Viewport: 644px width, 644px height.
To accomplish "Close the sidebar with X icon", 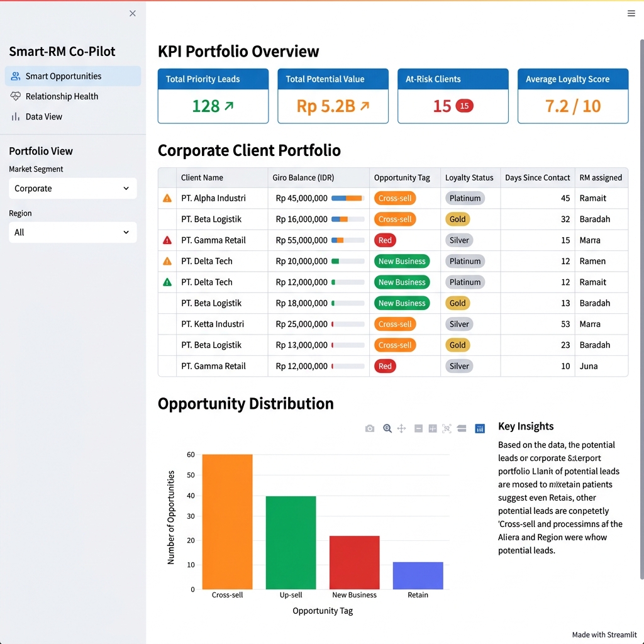I will 132,14.
